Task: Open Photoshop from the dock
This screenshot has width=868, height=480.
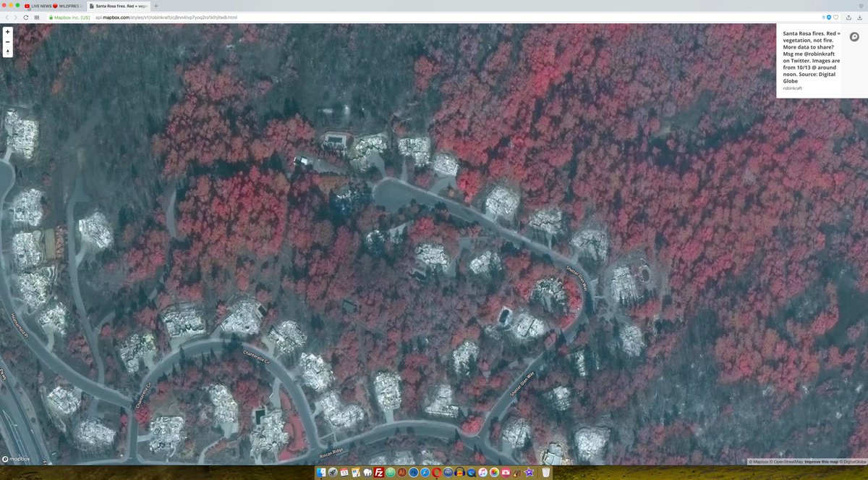Action: click(414, 472)
